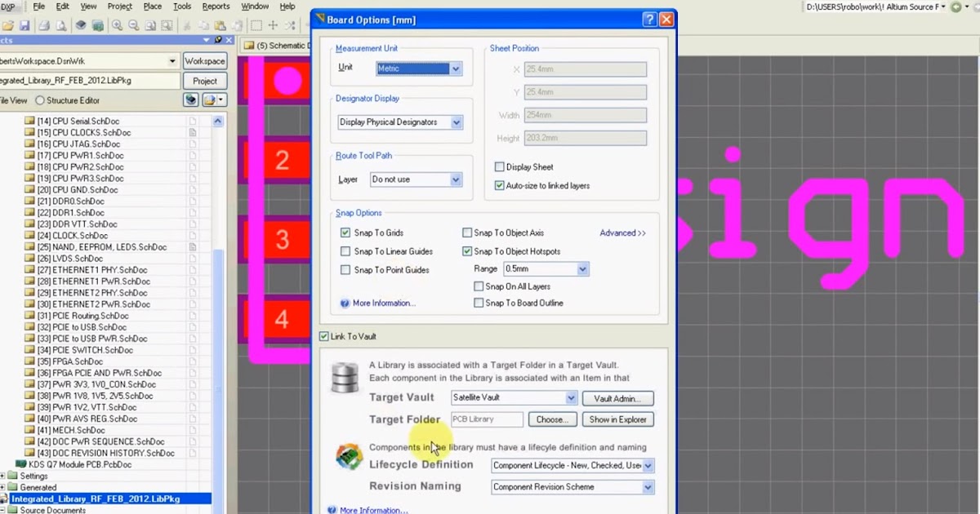The height and width of the screenshot is (514, 980).
Task: Switch to the (5) Schematic document tab
Action: 275,46
